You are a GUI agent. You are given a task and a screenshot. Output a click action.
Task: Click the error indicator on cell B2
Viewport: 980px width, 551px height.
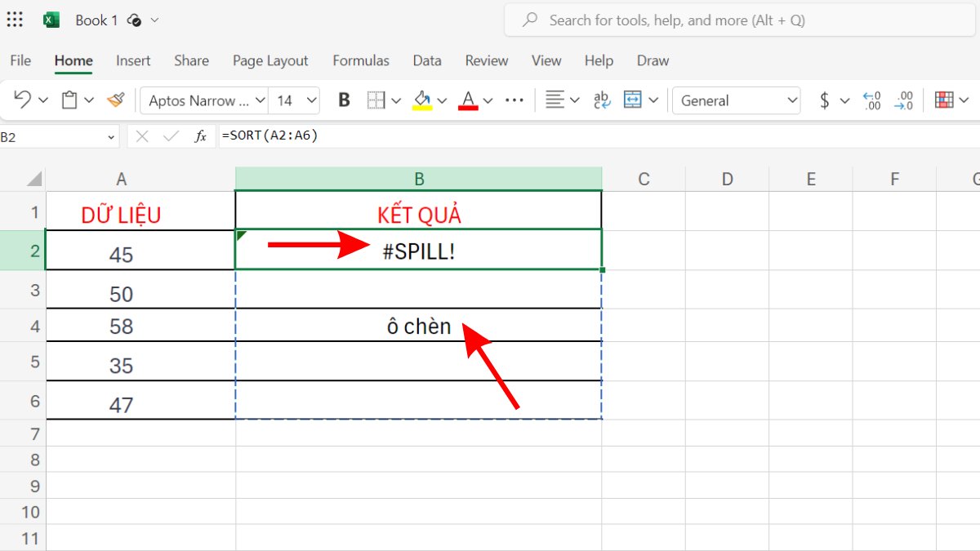click(241, 237)
